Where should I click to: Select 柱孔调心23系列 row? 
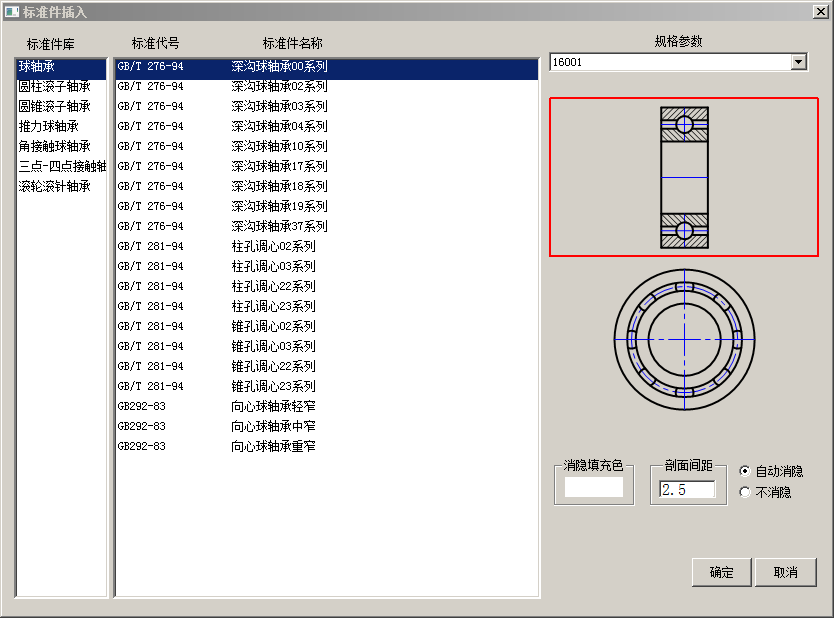[327, 306]
